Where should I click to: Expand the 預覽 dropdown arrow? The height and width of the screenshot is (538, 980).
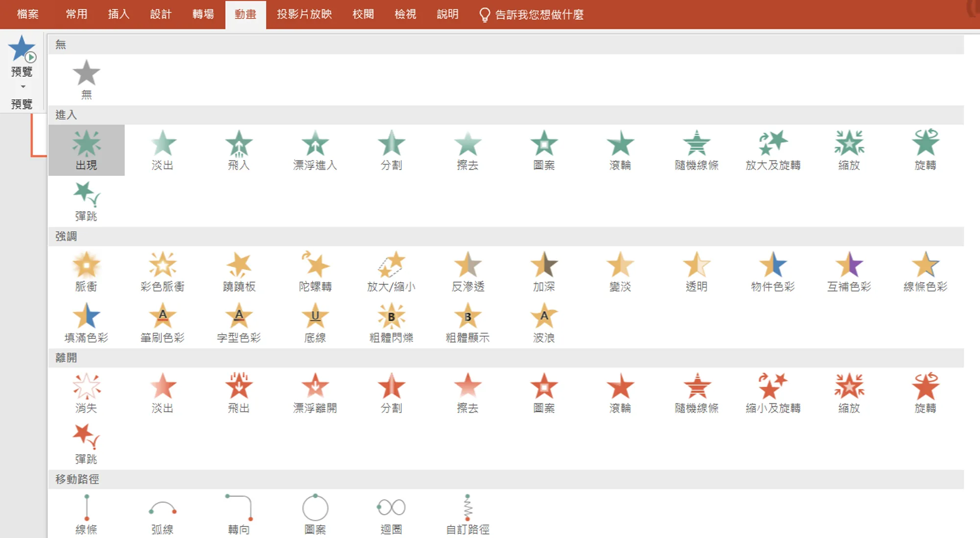(23, 87)
